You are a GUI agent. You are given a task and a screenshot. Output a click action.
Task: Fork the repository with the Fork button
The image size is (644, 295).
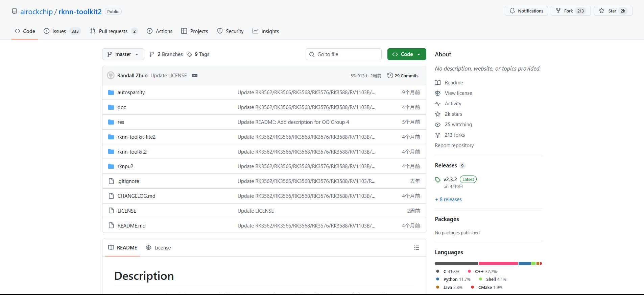tap(571, 11)
